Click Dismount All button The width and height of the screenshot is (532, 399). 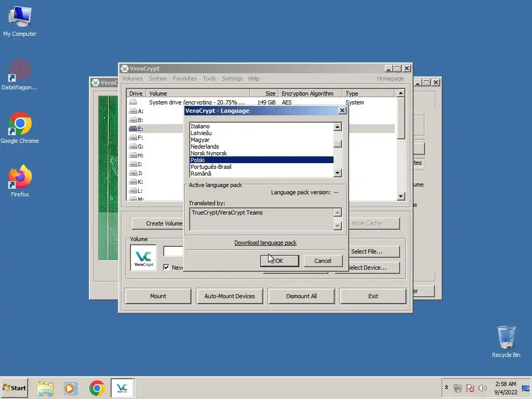click(301, 296)
